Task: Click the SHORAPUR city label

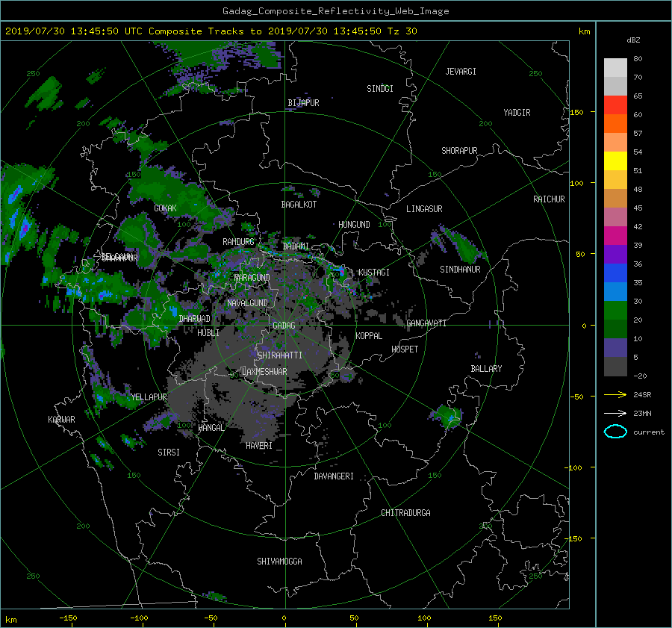Action: (x=459, y=151)
